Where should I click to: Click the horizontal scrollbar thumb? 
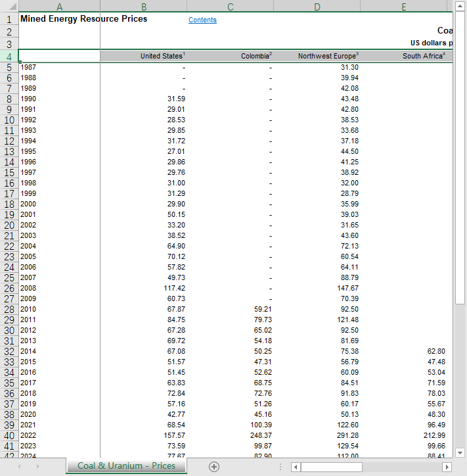[332, 467]
